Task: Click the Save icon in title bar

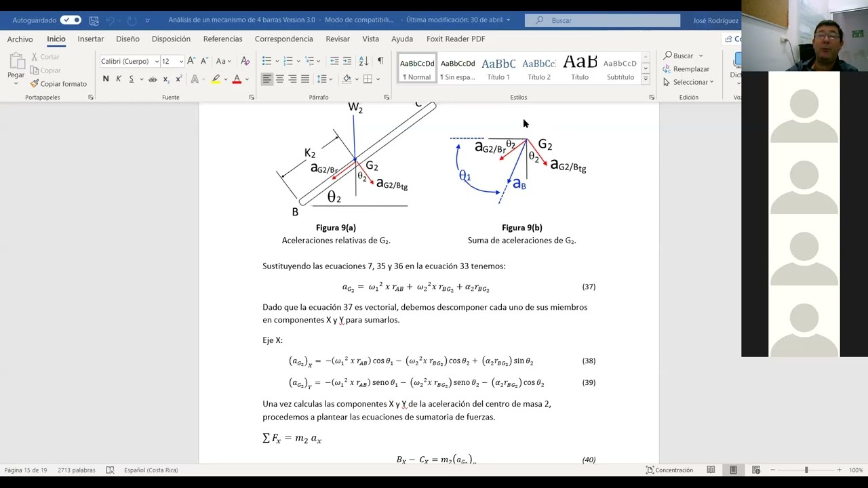Action: (x=94, y=20)
